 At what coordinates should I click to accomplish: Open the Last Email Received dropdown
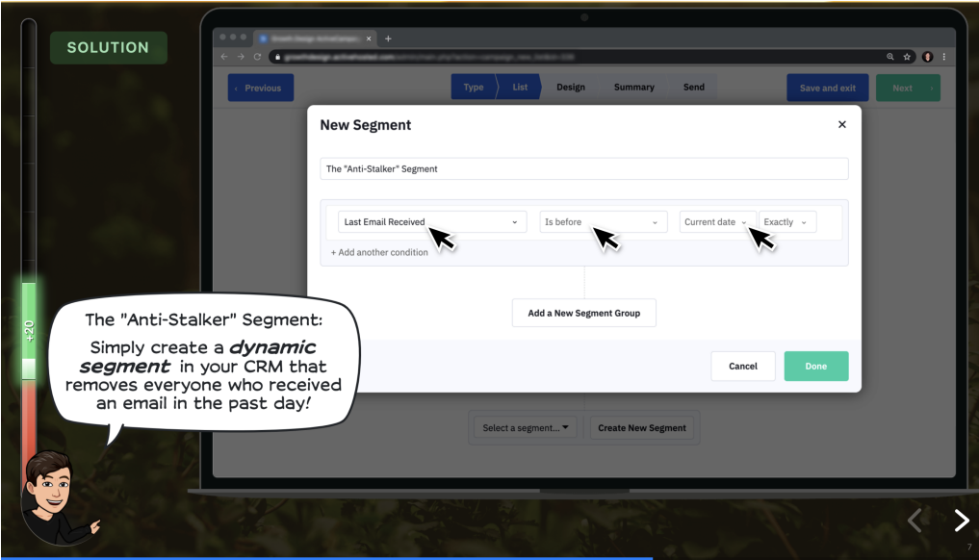(x=432, y=221)
